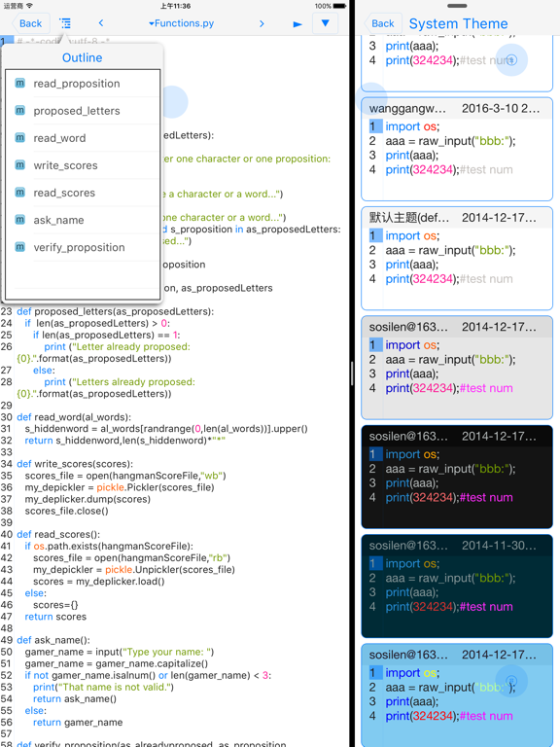
Task: Select the 默认主题 default theme card
Action: 457,258
